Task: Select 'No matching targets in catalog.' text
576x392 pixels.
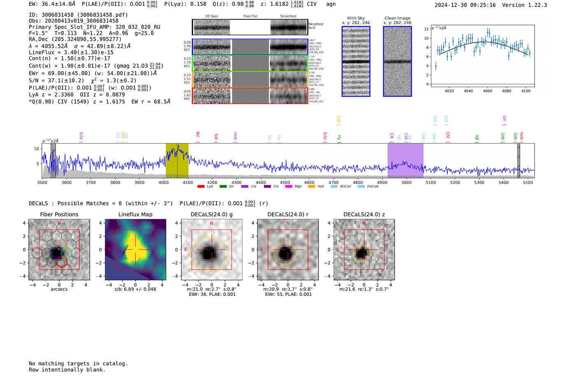Action: pyautogui.click(x=78, y=364)
